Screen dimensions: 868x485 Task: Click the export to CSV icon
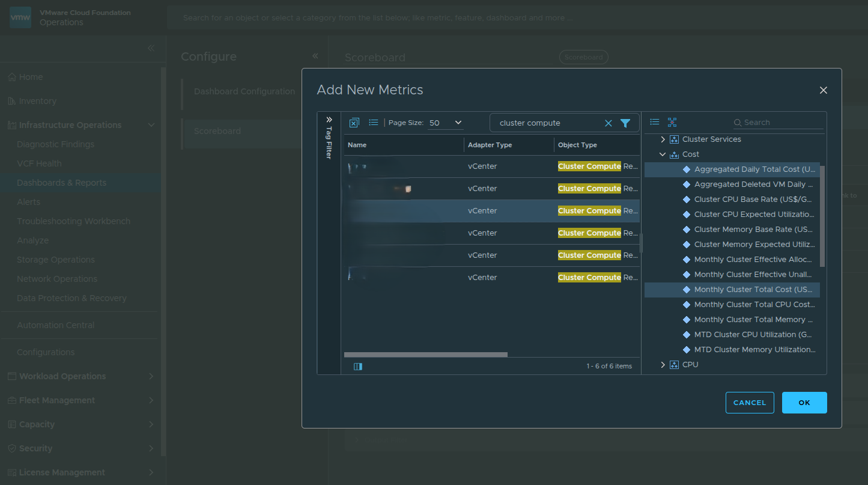pos(354,122)
